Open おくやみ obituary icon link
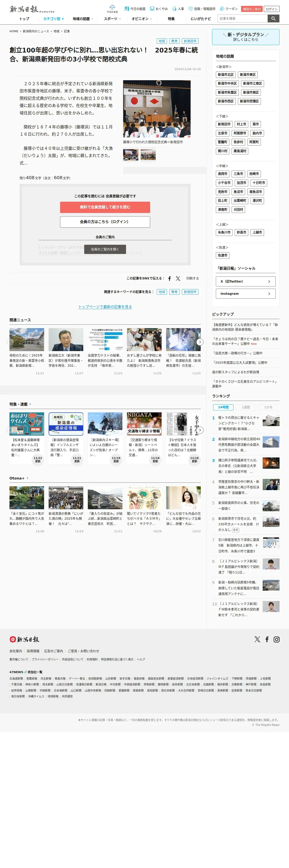The width and height of the screenshot is (289, 868). (x=159, y=9)
